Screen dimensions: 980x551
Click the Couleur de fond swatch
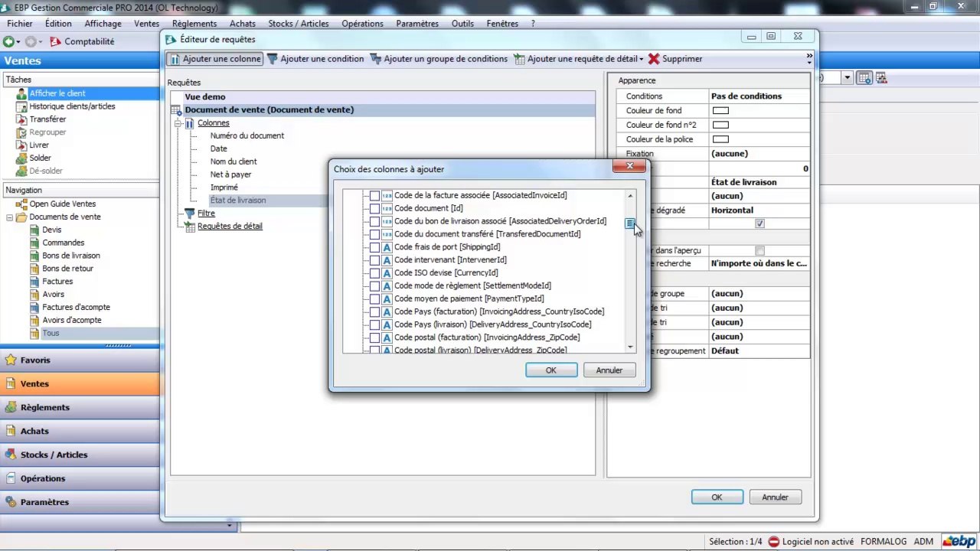(720, 111)
